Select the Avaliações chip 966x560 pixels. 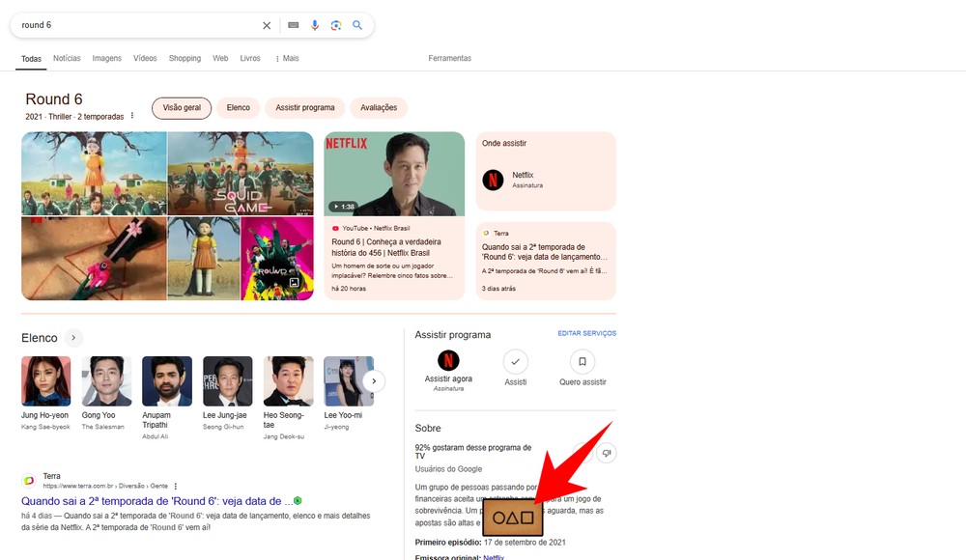pyautogui.click(x=379, y=108)
